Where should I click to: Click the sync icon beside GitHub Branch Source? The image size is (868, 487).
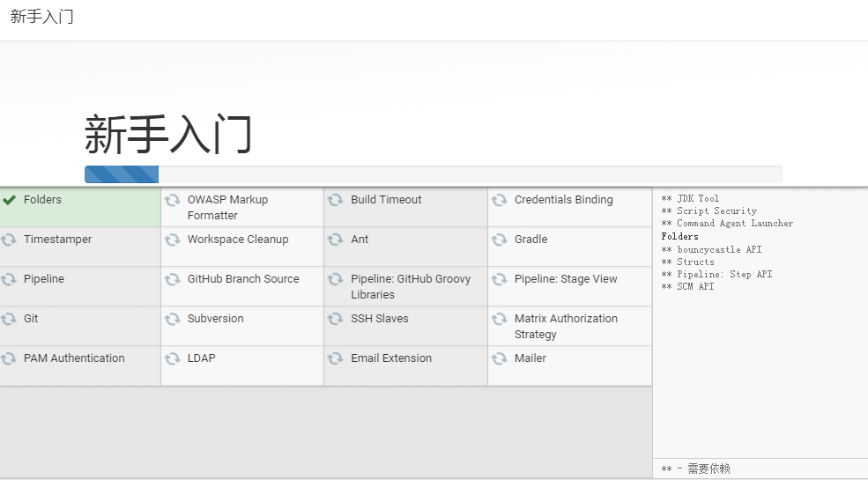pyautogui.click(x=172, y=279)
